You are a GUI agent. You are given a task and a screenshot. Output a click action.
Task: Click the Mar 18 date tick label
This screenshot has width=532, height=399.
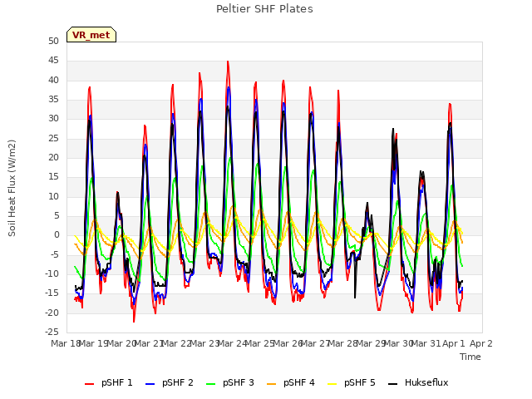tap(65, 343)
